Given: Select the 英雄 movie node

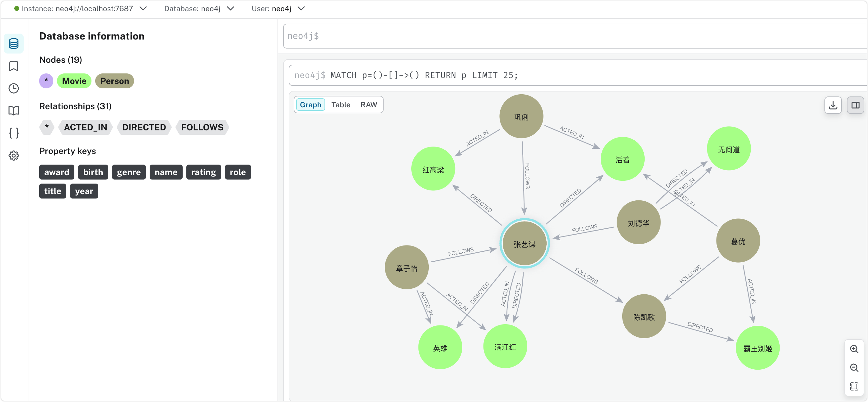Looking at the screenshot, I should pos(440,348).
